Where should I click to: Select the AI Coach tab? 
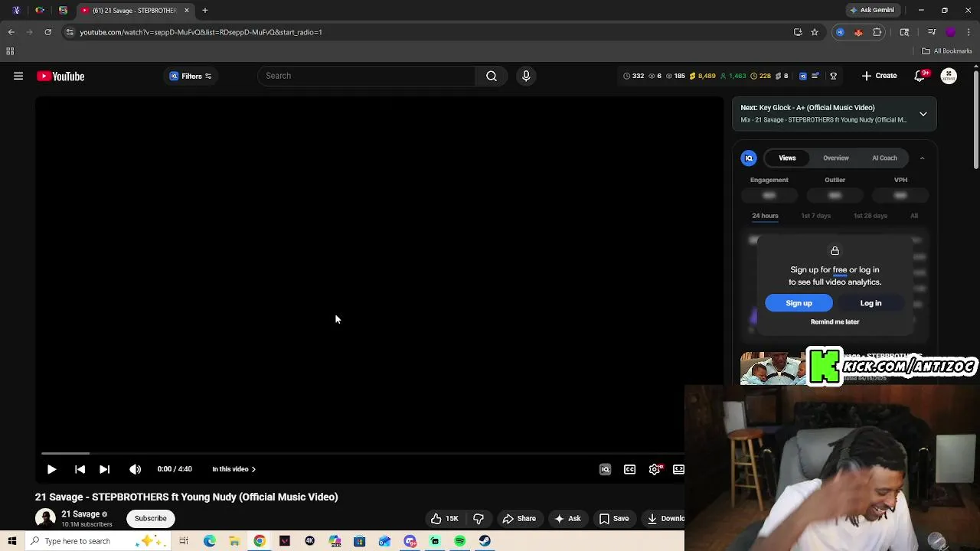click(x=884, y=158)
